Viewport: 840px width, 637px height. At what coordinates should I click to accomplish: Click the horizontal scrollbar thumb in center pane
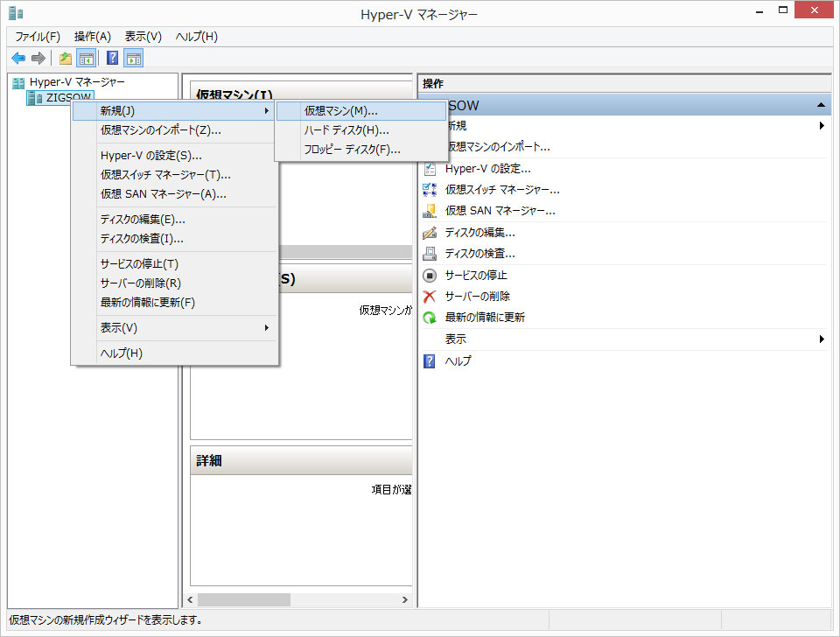244,599
